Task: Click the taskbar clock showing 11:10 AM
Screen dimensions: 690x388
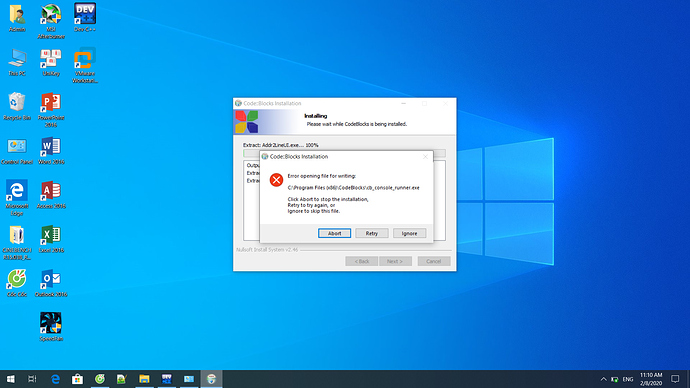Action: point(651,379)
